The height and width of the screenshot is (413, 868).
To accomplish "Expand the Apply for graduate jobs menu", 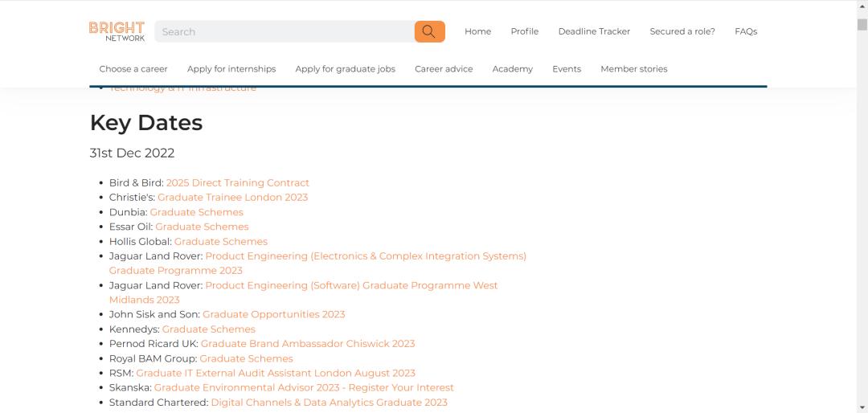I will click(345, 69).
